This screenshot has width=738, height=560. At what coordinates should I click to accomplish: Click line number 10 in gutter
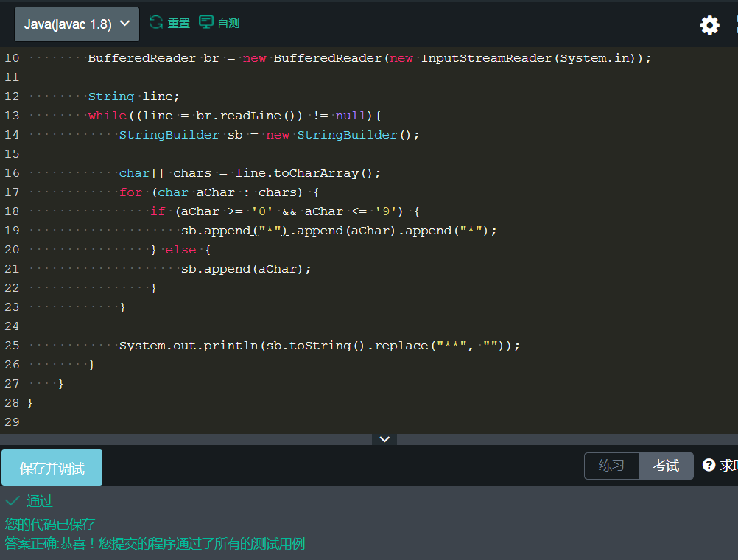tap(12, 58)
